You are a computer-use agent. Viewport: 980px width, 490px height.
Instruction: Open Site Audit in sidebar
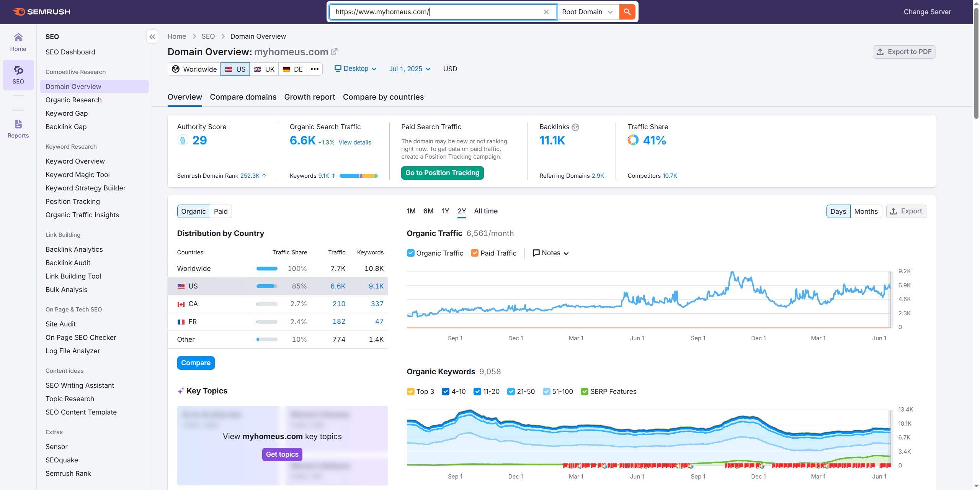[60, 324]
